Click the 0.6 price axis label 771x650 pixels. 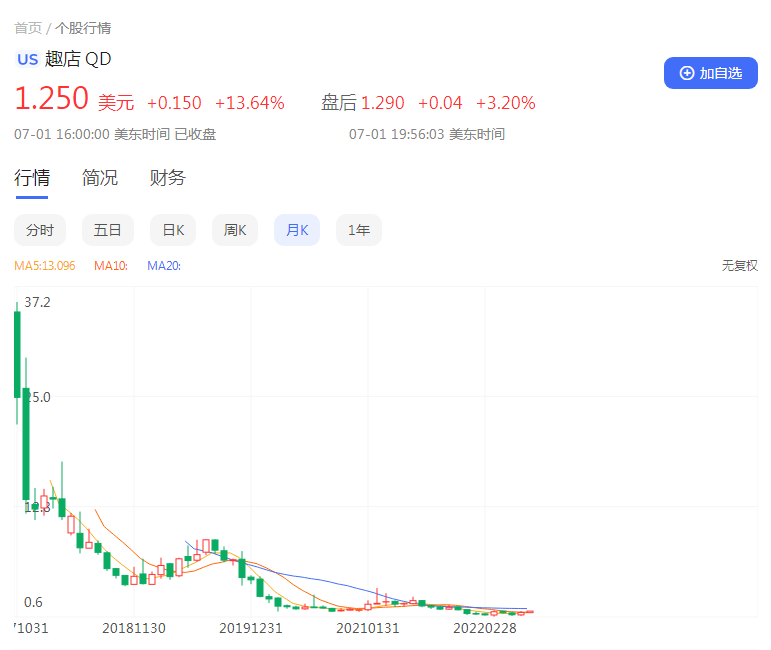tap(33, 602)
